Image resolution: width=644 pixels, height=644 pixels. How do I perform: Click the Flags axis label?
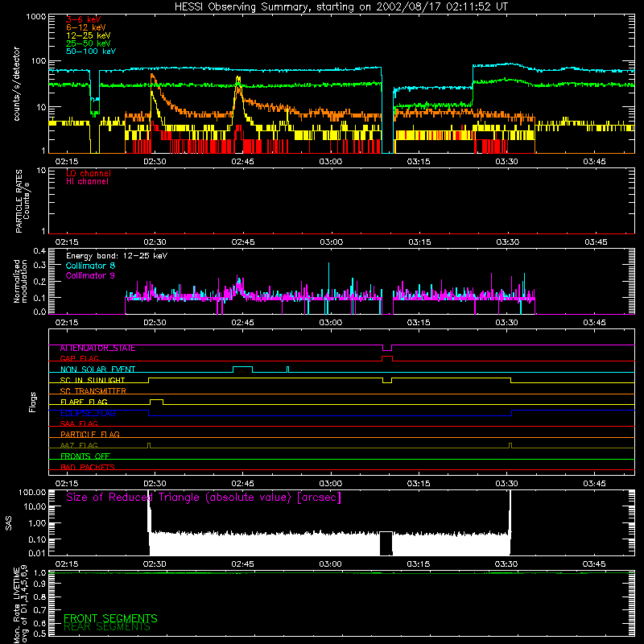33,402
